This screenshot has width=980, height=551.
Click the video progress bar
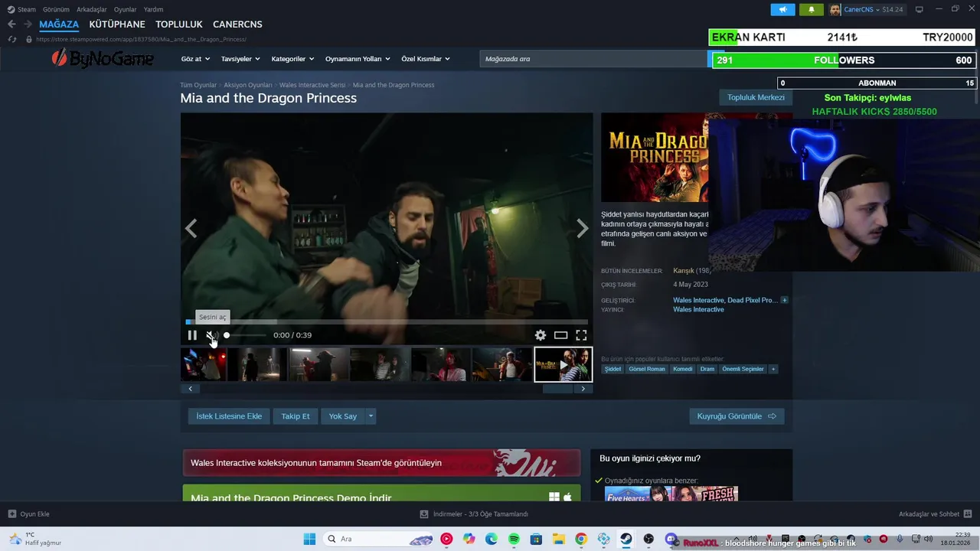[387, 321]
